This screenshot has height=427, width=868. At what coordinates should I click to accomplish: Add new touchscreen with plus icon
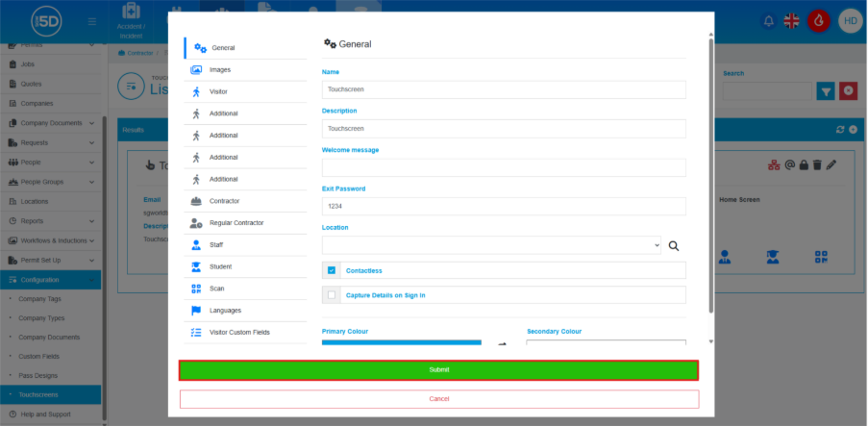pyautogui.click(x=853, y=130)
